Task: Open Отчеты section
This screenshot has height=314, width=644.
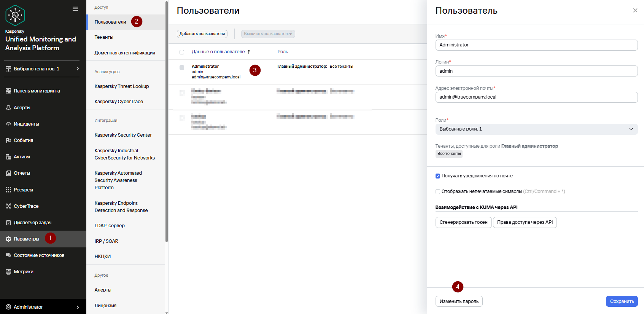Action: (x=22, y=173)
